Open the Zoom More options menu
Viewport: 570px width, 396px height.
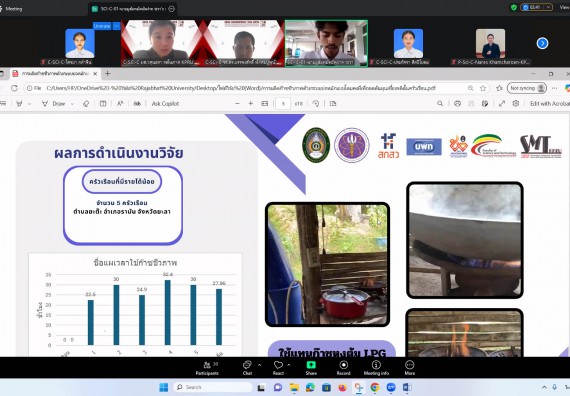tap(410, 368)
